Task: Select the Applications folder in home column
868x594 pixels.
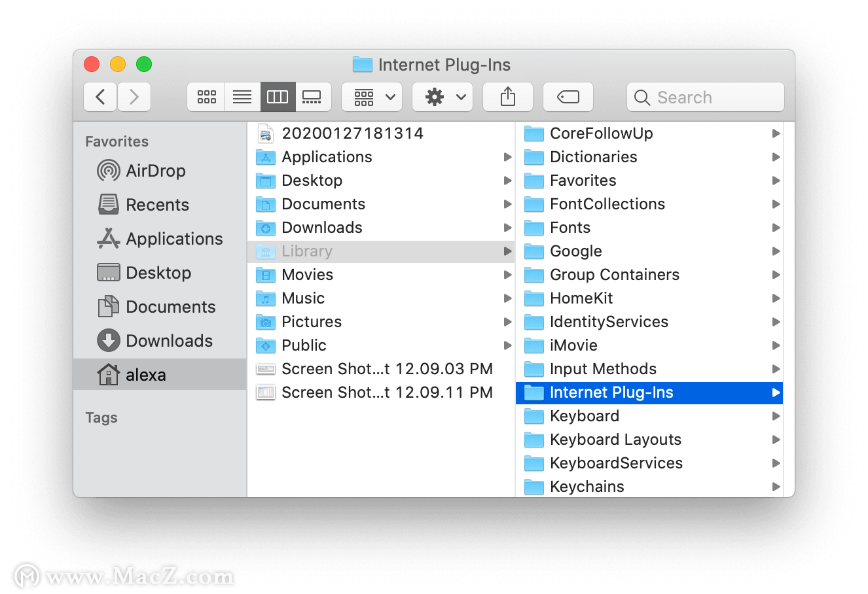Action: coord(381,157)
